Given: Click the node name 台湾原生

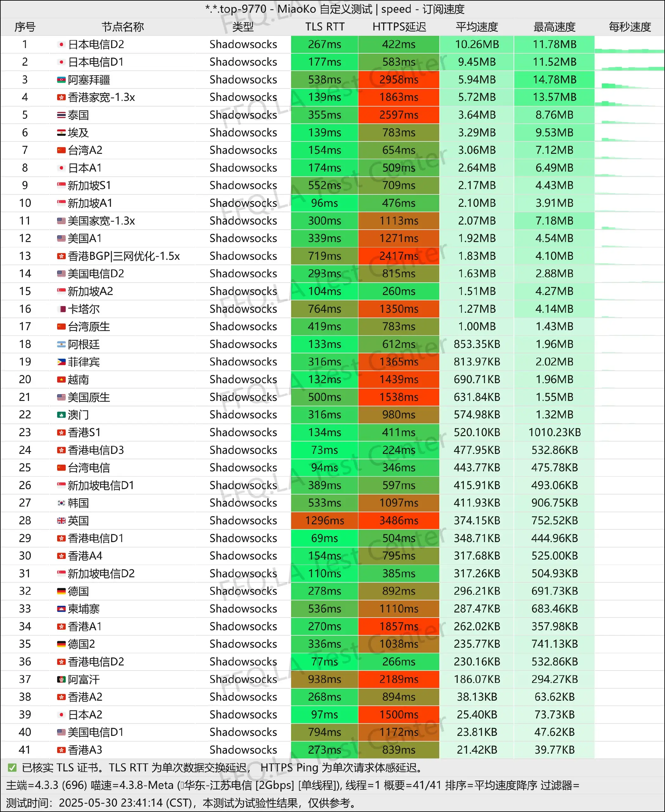Looking at the screenshot, I should 89,327.
